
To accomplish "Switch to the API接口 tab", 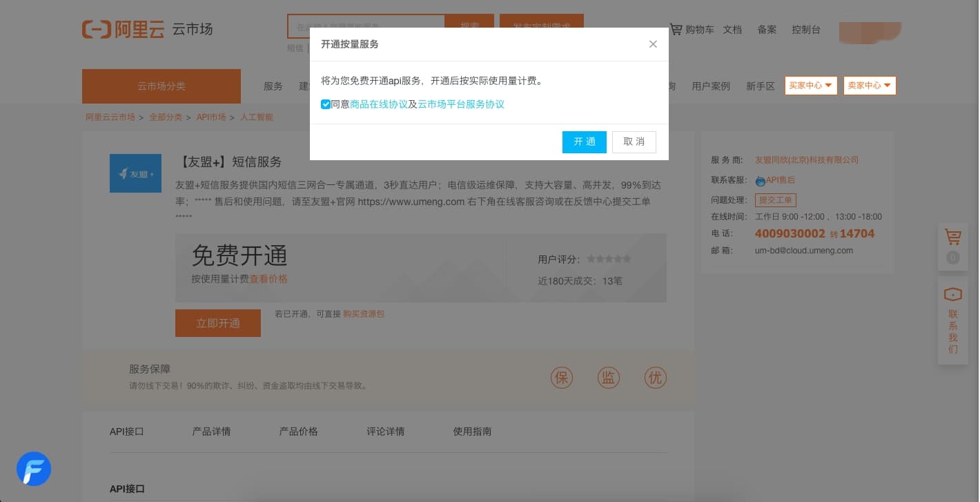I will pos(126,432).
